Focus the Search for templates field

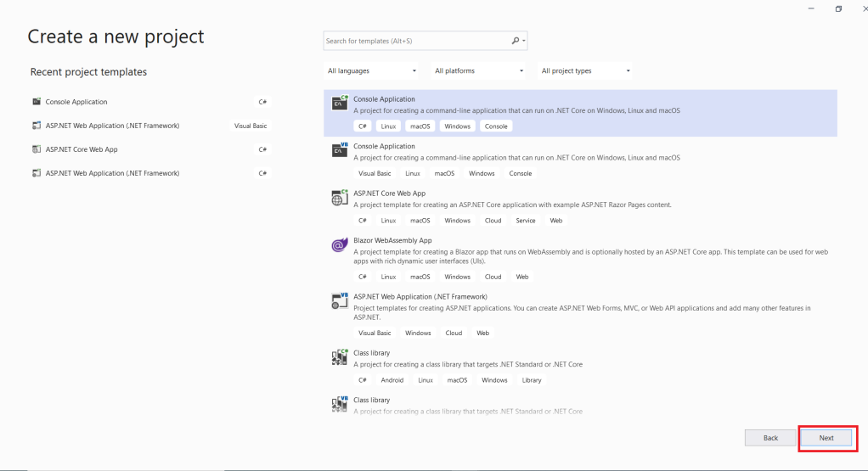click(x=416, y=41)
